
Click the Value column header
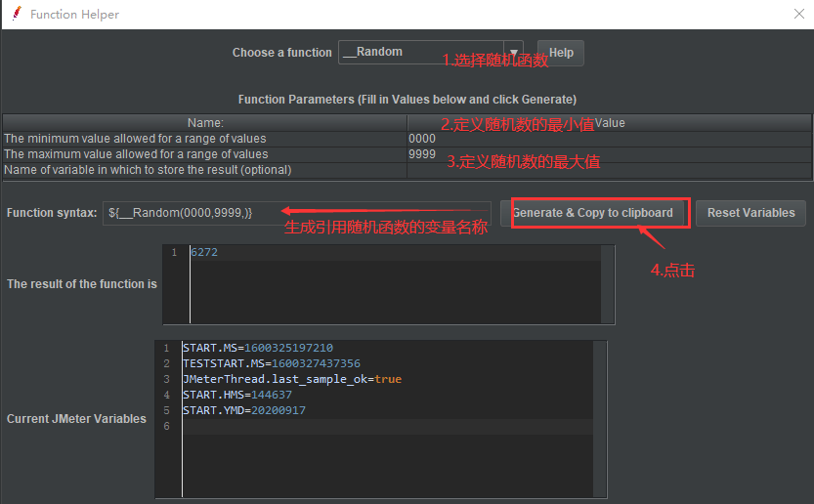coord(610,123)
